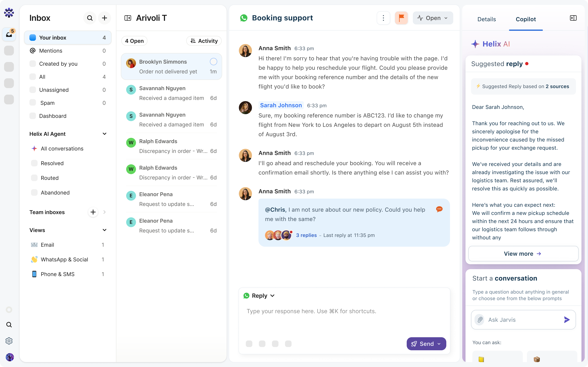Switch to the Details tab
The height and width of the screenshot is (367, 588).
487,19
